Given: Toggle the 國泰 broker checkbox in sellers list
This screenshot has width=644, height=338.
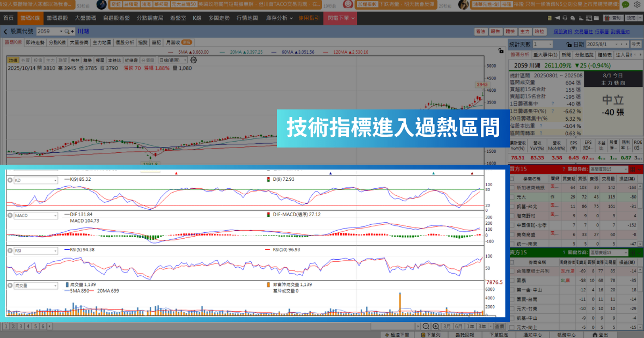Looking at the screenshot, I should click(513, 280).
